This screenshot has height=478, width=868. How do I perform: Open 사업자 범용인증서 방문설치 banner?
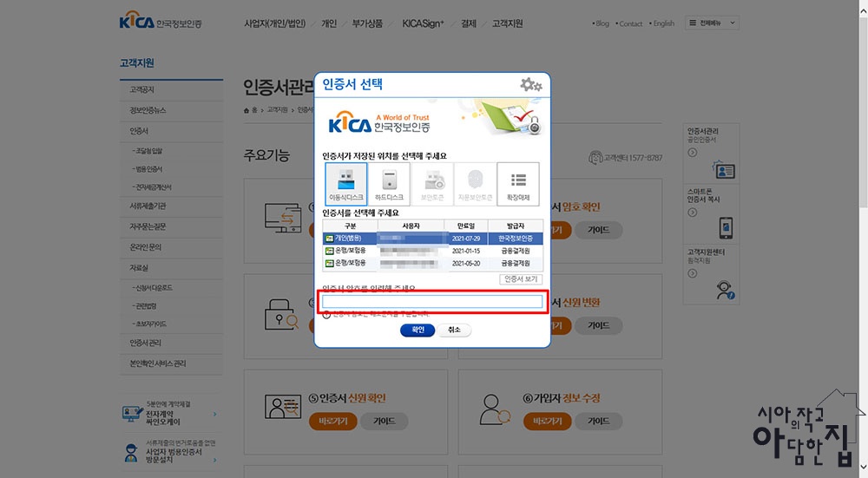pos(170,451)
